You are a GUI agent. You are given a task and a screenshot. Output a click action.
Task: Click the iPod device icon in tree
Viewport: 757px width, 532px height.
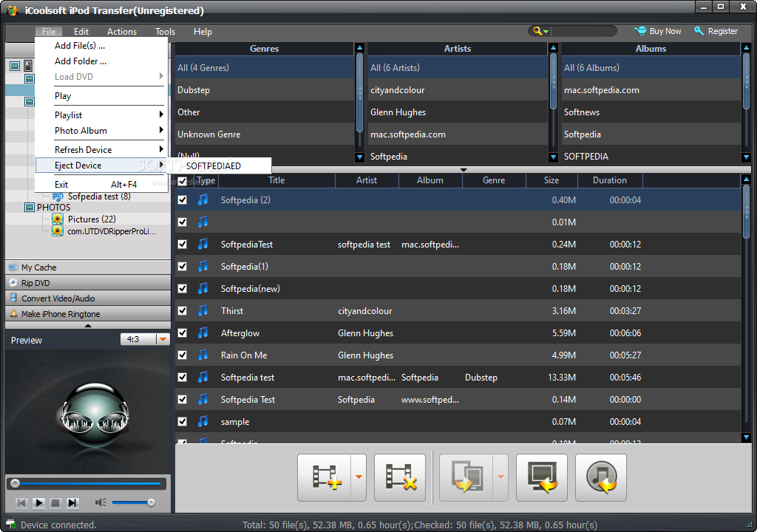pos(29,66)
